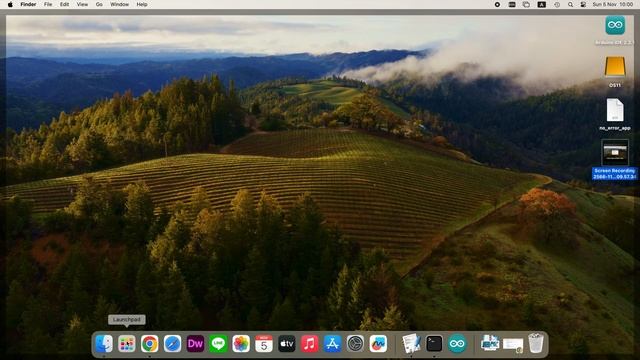Click the Screen Recording file name label
This screenshot has width=640, height=360.
[x=615, y=173]
